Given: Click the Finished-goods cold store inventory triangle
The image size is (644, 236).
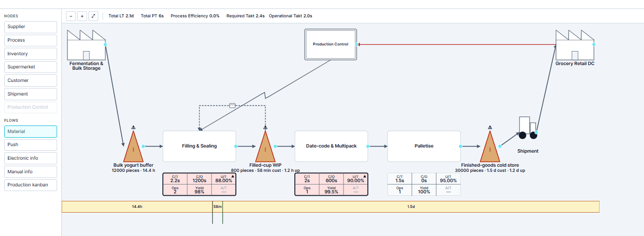Looking at the screenshot, I should point(490,147).
